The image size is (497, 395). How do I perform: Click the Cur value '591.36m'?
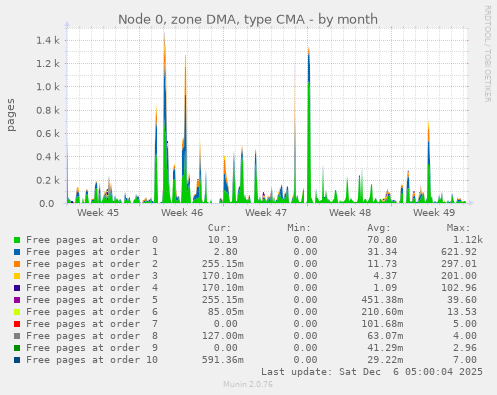[x=223, y=360]
